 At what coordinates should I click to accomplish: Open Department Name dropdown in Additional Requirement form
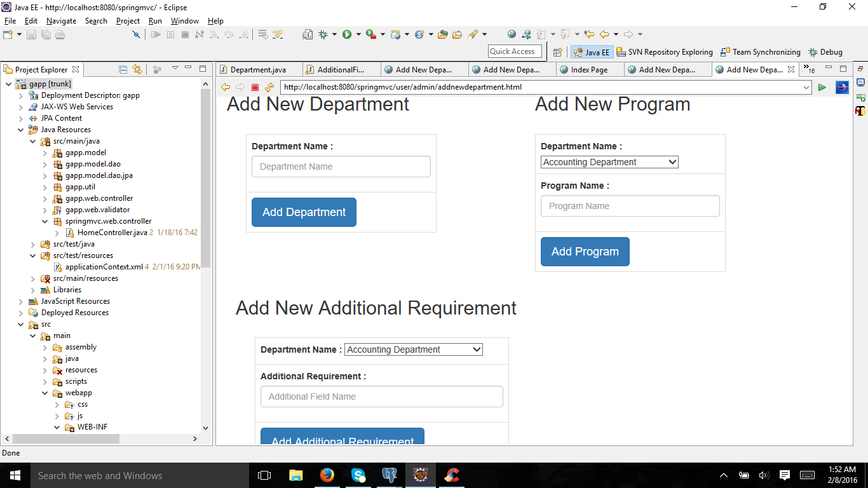click(413, 349)
